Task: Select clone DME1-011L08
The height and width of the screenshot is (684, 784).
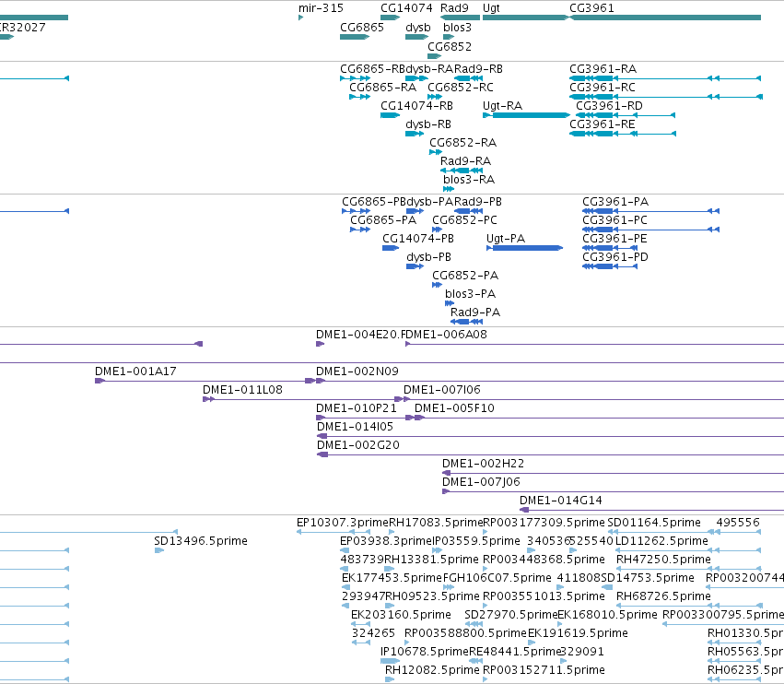Action: point(242,389)
